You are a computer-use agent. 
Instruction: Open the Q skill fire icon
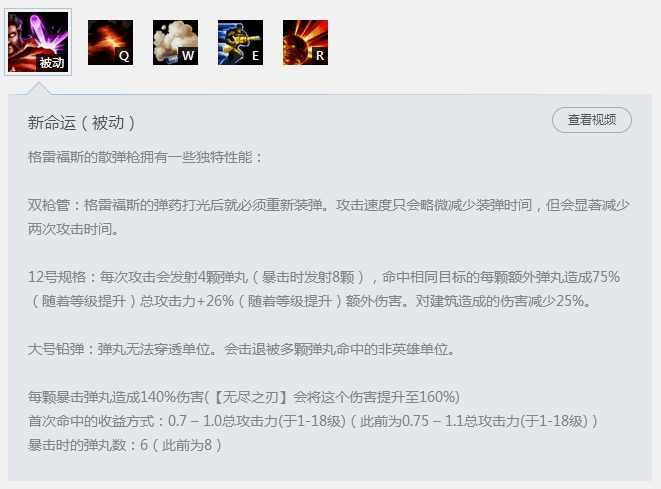110,43
